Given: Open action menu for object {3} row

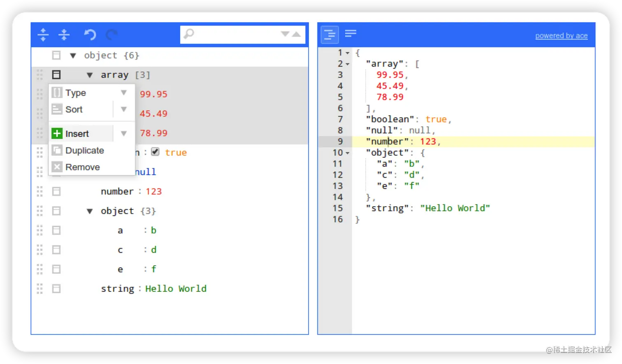Looking at the screenshot, I should click(x=56, y=211).
